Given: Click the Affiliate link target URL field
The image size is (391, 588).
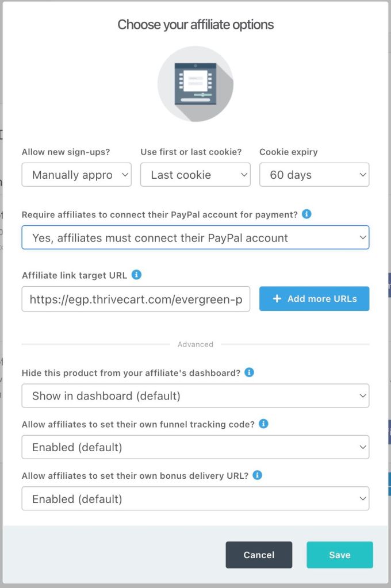Looking at the screenshot, I should 136,299.
